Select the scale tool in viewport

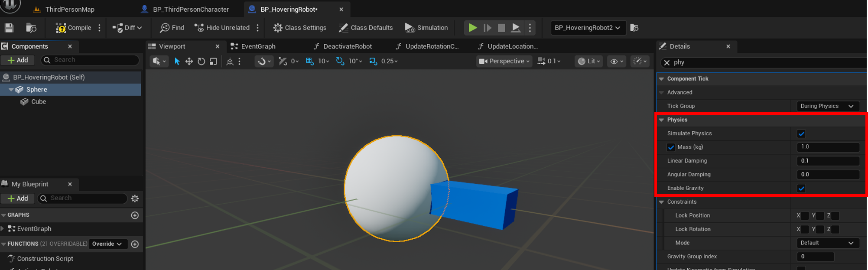(x=213, y=62)
